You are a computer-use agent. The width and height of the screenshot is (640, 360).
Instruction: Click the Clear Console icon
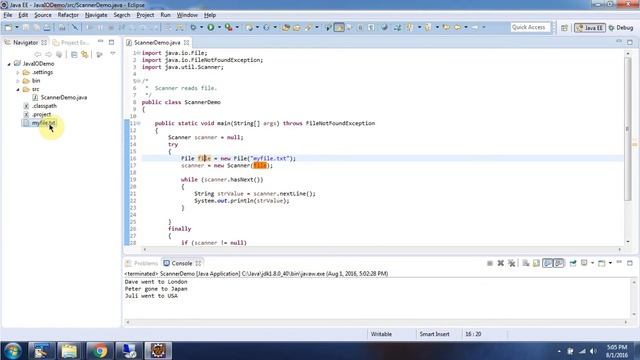coord(526,263)
